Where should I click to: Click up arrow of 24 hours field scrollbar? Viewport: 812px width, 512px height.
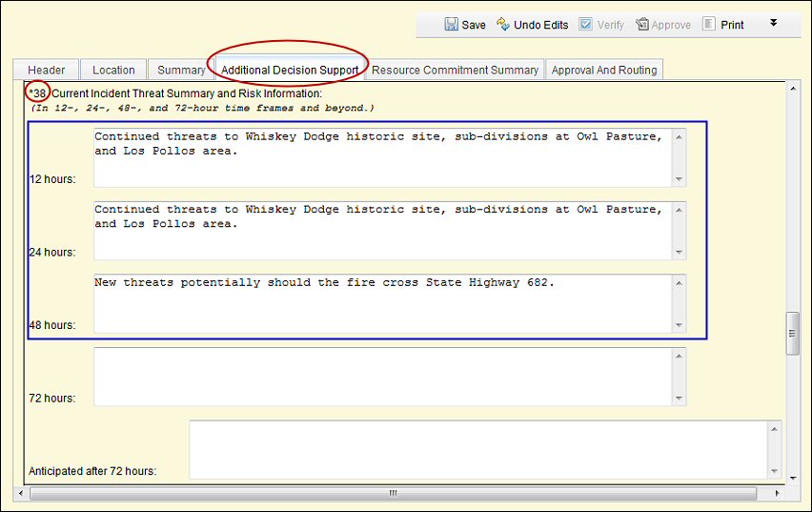[679, 210]
